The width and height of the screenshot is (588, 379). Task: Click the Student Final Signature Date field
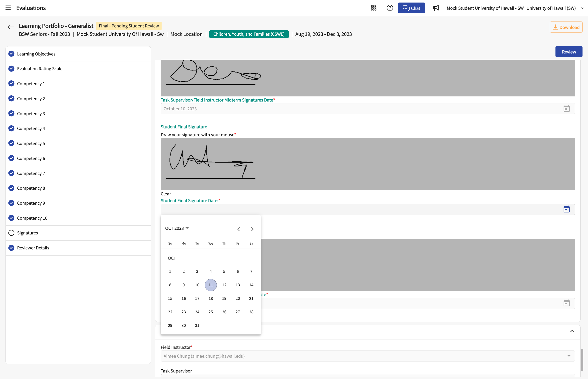367,209
